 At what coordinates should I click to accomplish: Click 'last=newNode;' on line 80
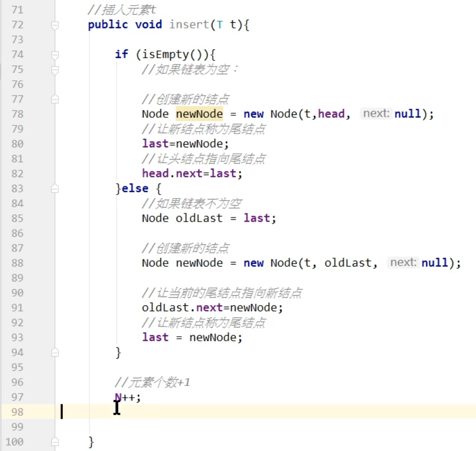click(186, 143)
